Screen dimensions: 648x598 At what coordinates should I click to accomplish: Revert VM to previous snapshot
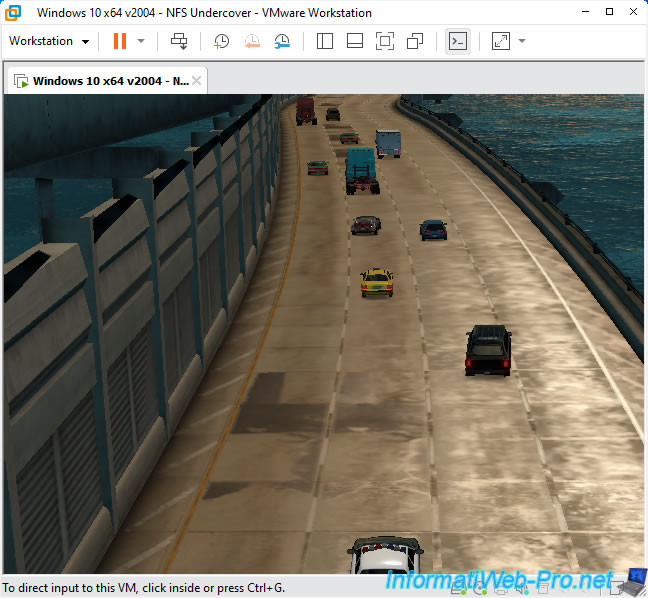point(252,41)
